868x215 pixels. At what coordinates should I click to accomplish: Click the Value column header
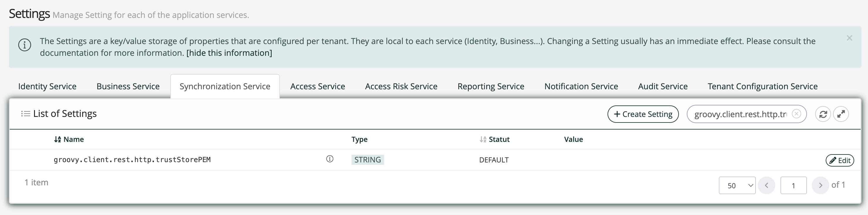coord(573,139)
